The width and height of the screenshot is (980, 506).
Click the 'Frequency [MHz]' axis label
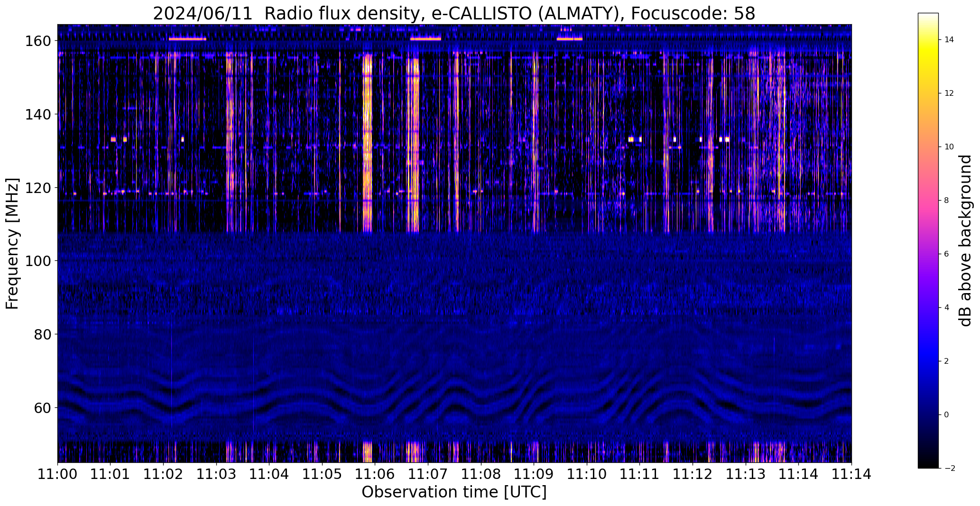tap(12, 244)
